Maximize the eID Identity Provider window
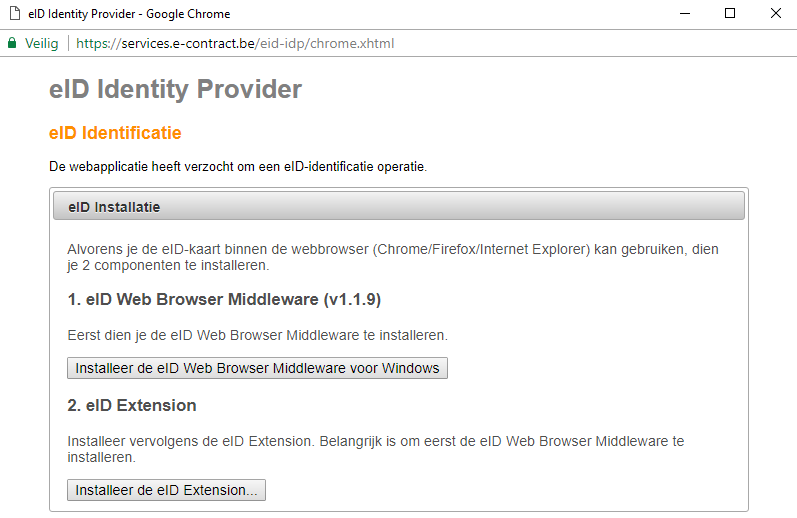This screenshot has width=797, height=518. click(730, 14)
